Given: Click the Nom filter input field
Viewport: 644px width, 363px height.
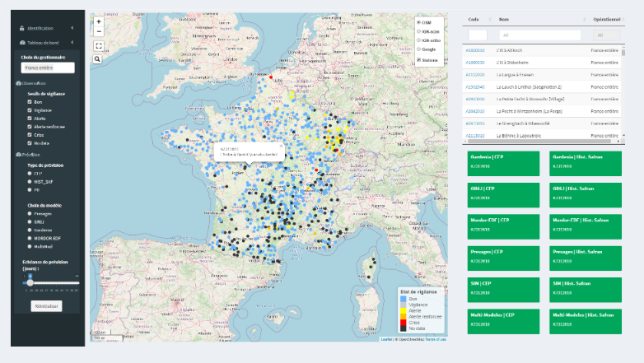Looking at the screenshot, I should (539, 35).
